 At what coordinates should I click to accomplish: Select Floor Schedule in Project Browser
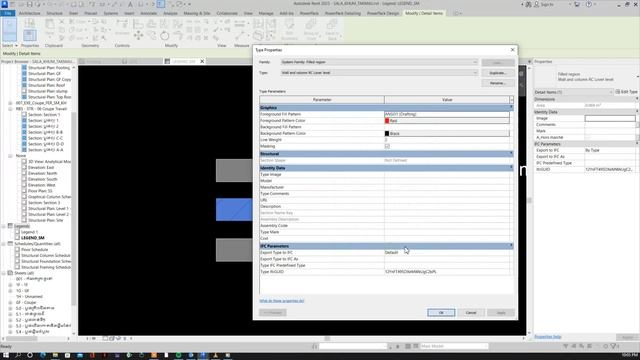click(x=35, y=249)
